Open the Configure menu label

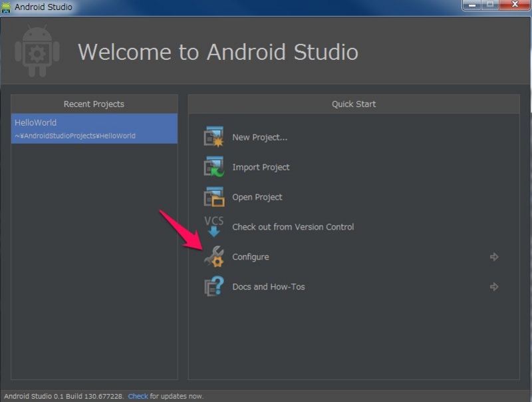click(251, 257)
